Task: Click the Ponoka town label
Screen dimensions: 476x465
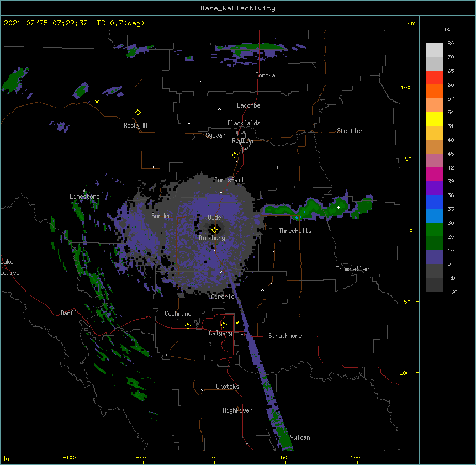Action: pos(265,75)
